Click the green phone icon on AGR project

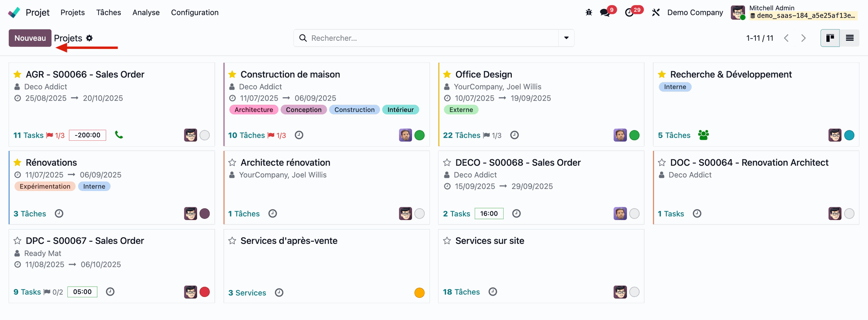pyautogui.click(x=119, y=135)
